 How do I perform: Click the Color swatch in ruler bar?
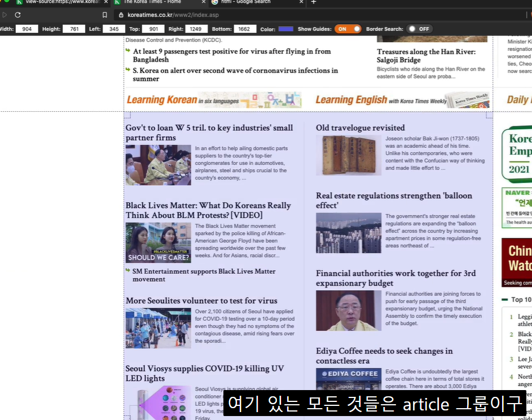pyautogui.click(x=285, y=29)
